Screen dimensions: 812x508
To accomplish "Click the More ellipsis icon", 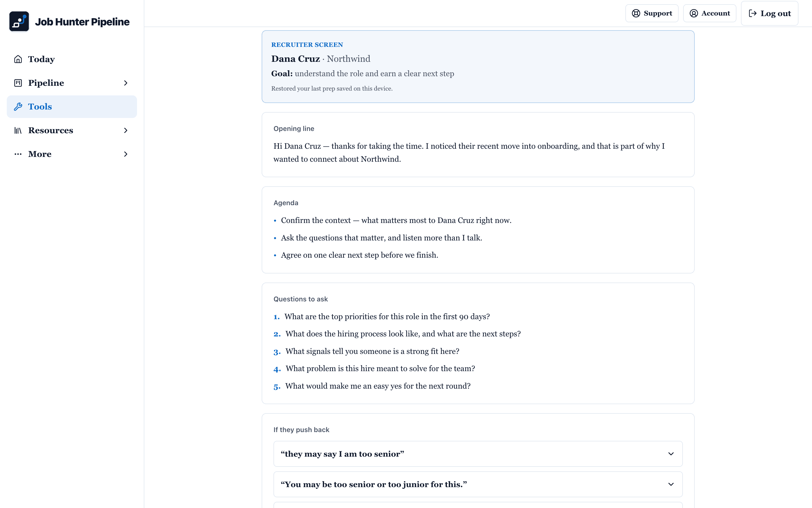I will [18, 154].
